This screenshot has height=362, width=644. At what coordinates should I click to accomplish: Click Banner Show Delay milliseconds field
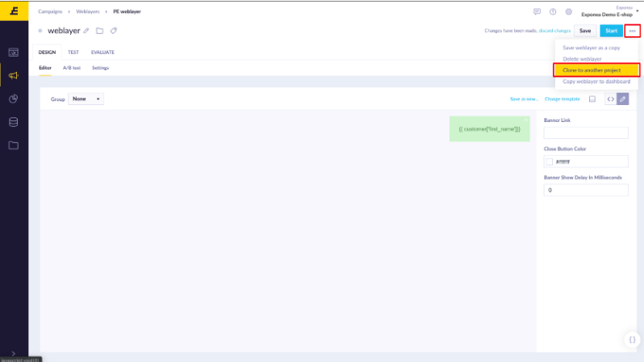pos(586,190)
